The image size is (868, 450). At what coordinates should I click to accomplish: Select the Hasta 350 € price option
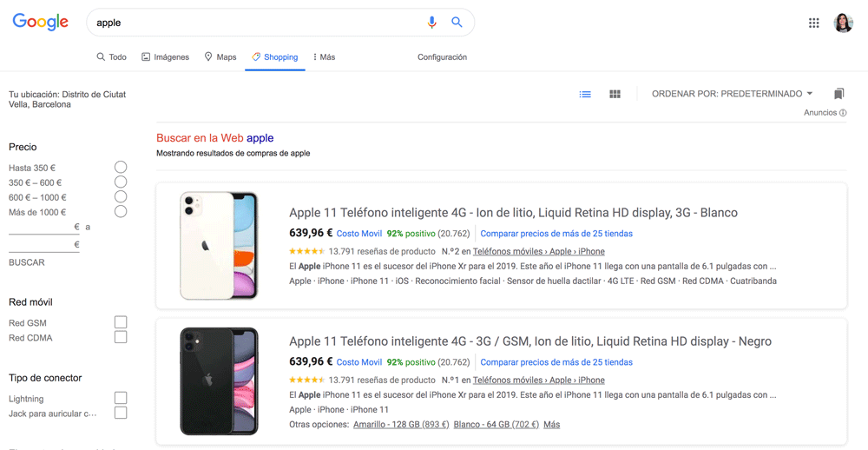pos(121,167)
